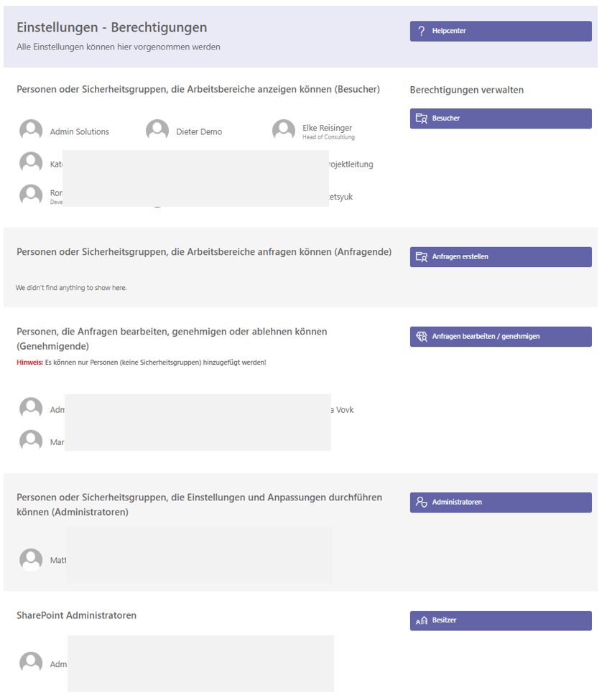Image resolution: width=602 pixels, height=700 pixels.
Task: Click the Administratoren person icon
Action: [x=421, y=503]
